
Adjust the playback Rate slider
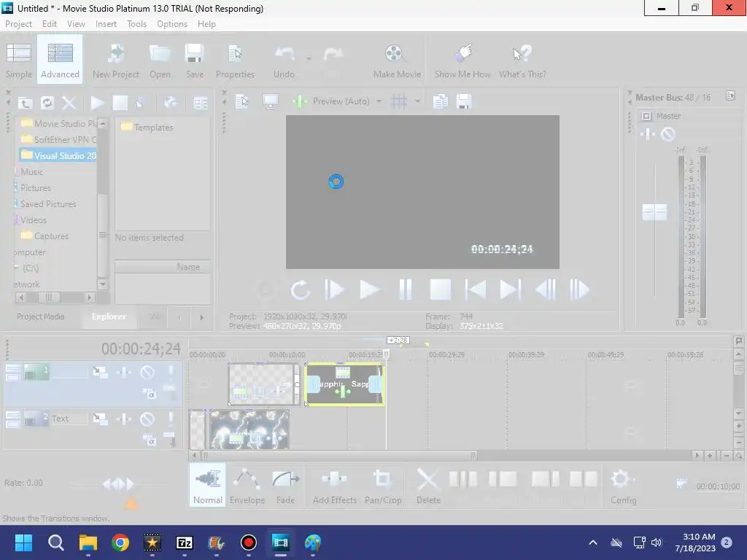(119, 484)
